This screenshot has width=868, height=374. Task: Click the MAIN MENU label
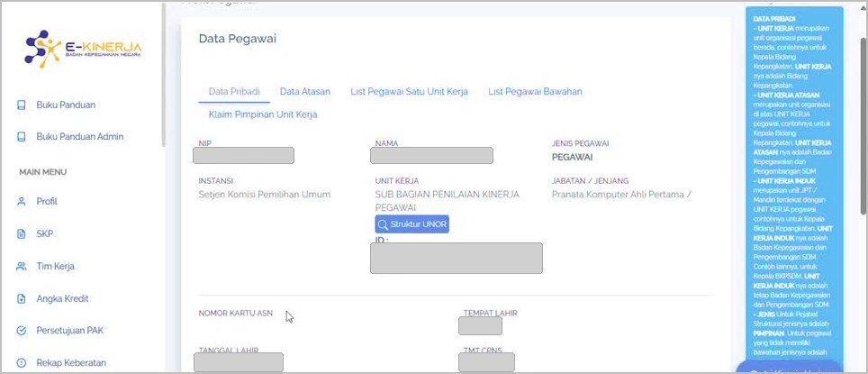(x=42, y=172)
